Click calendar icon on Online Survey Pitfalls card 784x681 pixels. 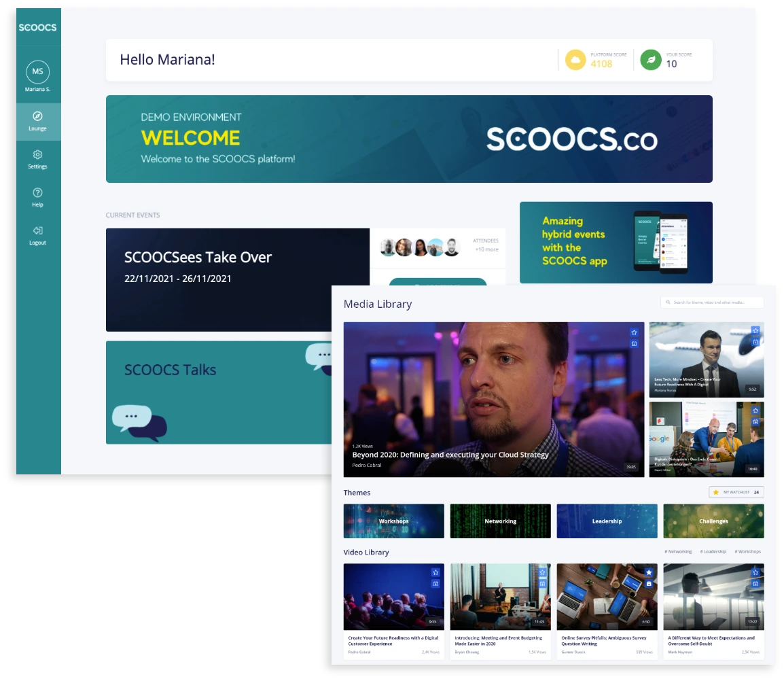coord(649,583)
